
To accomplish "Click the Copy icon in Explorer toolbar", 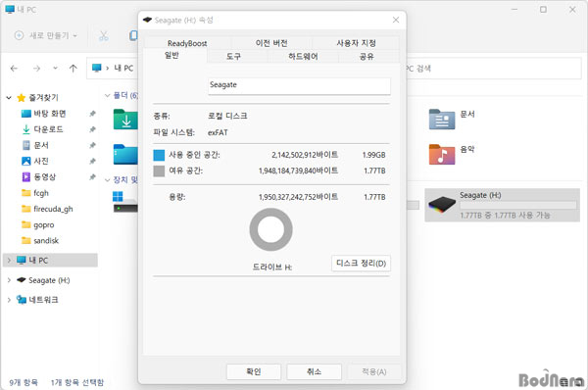I will 133,35.
